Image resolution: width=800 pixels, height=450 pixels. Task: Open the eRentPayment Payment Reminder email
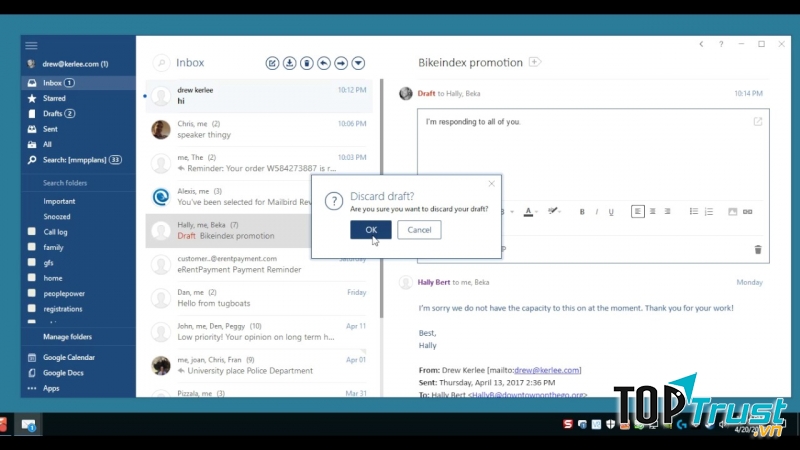pyautogui.click(x=259, y=264)
